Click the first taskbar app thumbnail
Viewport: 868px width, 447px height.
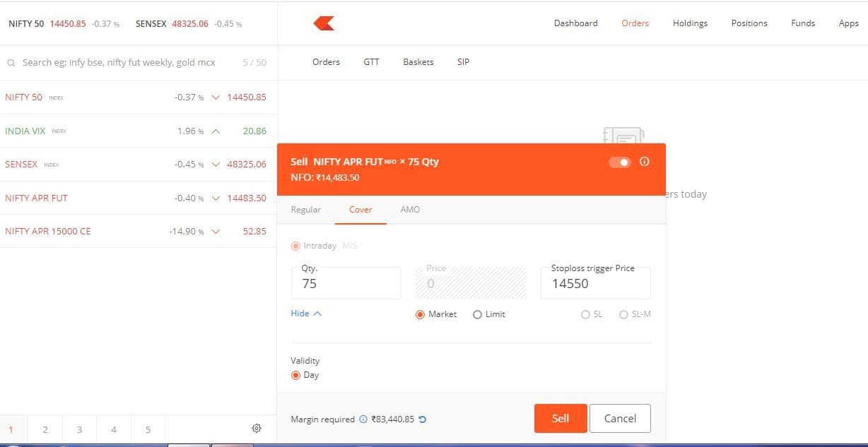(x=187, y=443)
